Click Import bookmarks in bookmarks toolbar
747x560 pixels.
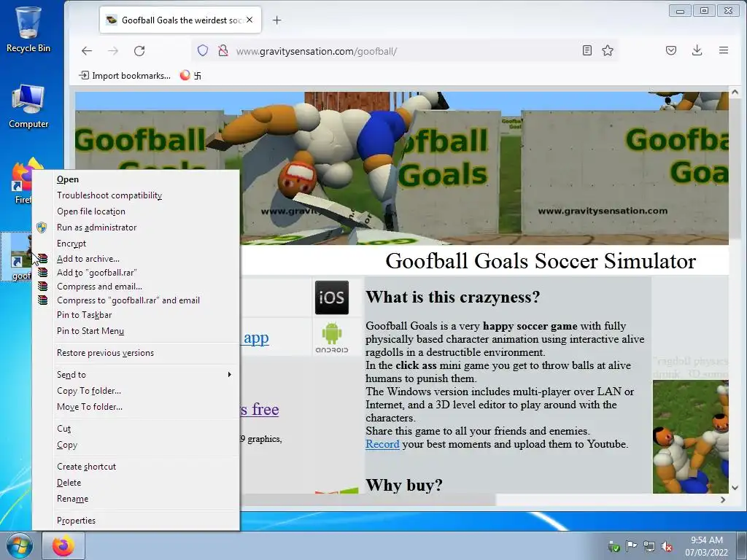tap(125, 75)
